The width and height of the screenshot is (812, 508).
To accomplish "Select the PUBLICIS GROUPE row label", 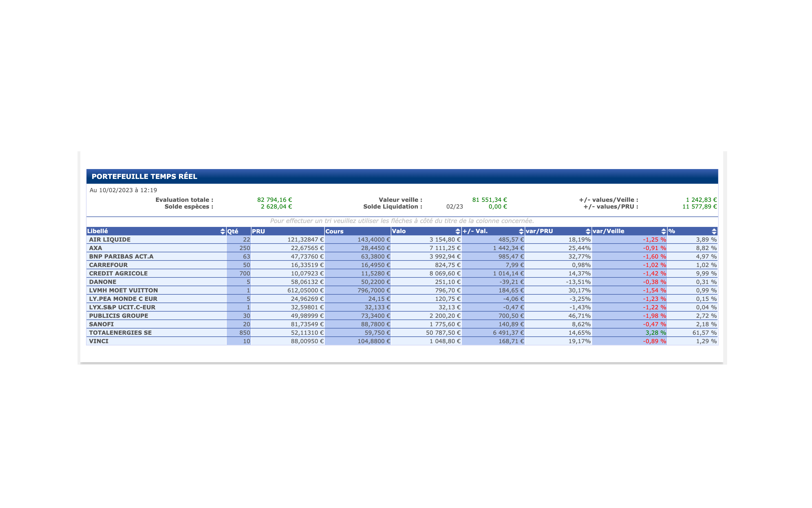I will pos(118,316).
